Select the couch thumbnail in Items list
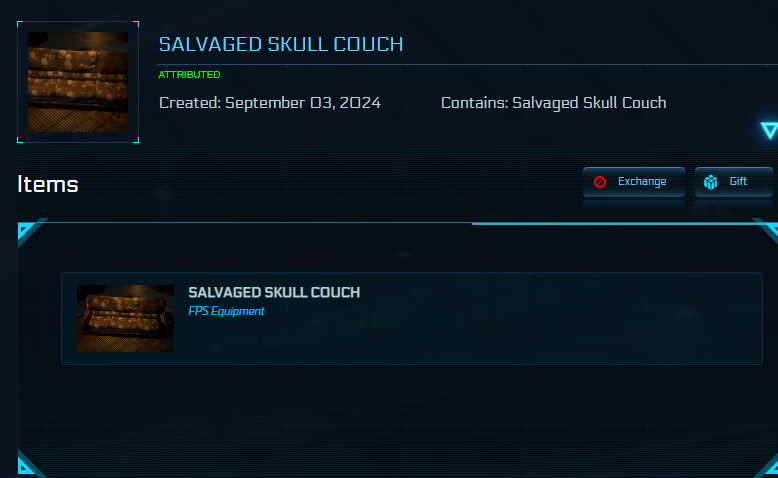 [125, 318]
